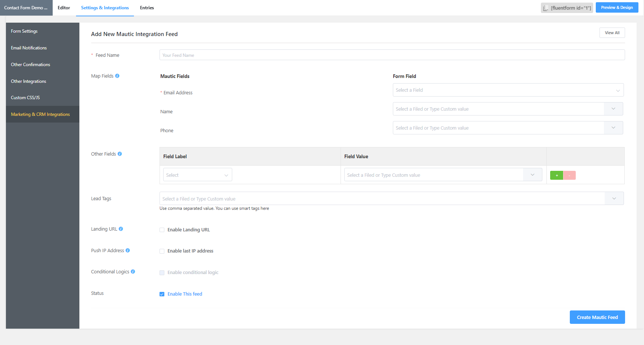Switch to the Editor tab
Screen dimensions: 644x345
64,8
